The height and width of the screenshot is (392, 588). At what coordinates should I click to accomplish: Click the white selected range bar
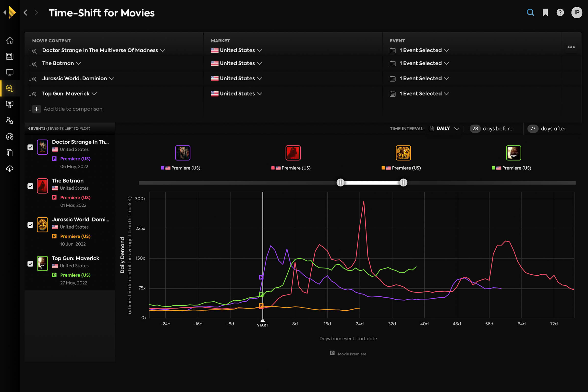pyautogui.click(x=372, y=183)
